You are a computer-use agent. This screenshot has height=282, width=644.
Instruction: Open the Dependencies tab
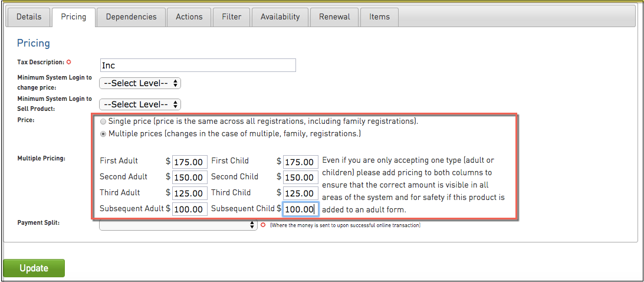pos(131,17)
